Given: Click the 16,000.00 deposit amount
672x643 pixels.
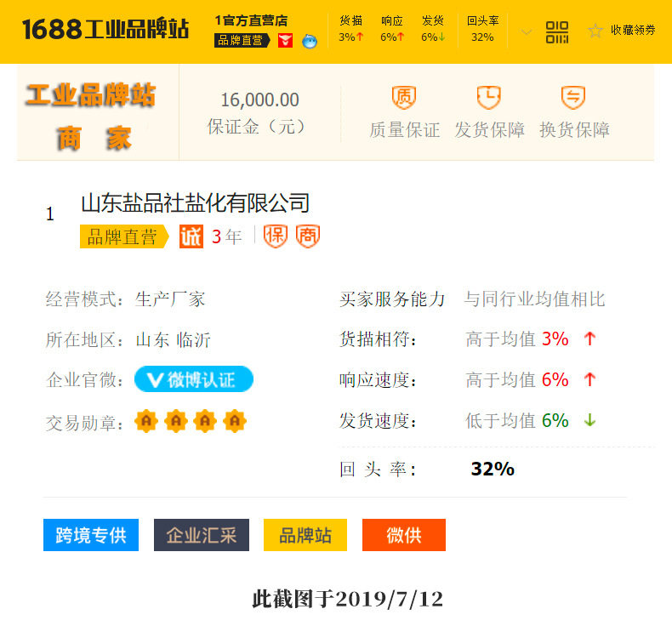Looking at the screenshot, I should coord(259,100).
